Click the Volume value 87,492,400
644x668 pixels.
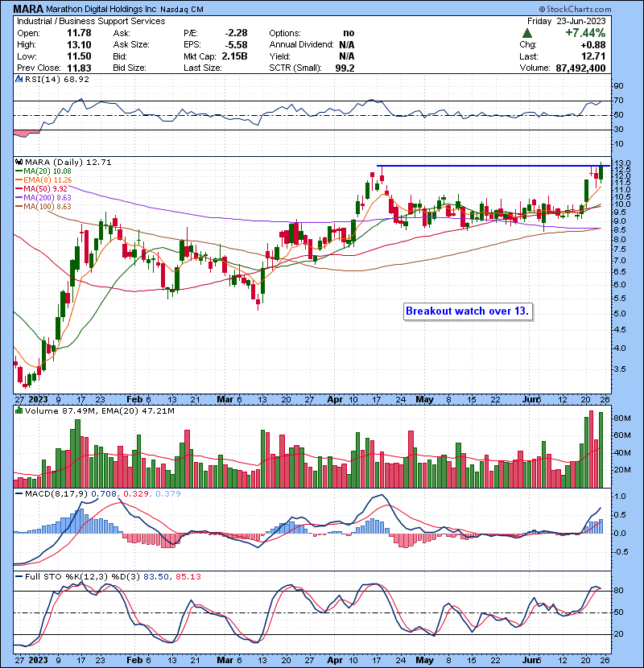pos(580,68)
